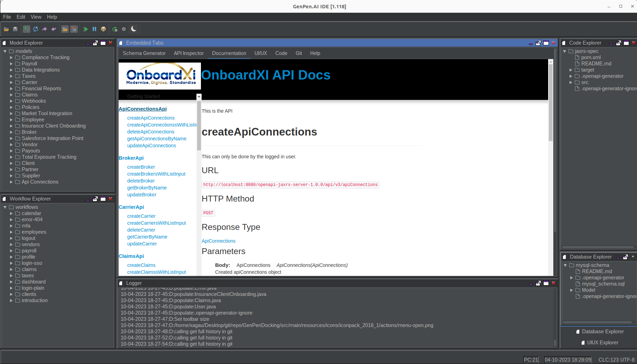This screenshot has height=364, width=637.
Task: Click the skull kill-process icon
Action: pyautogui.click(x=103, y=29)
